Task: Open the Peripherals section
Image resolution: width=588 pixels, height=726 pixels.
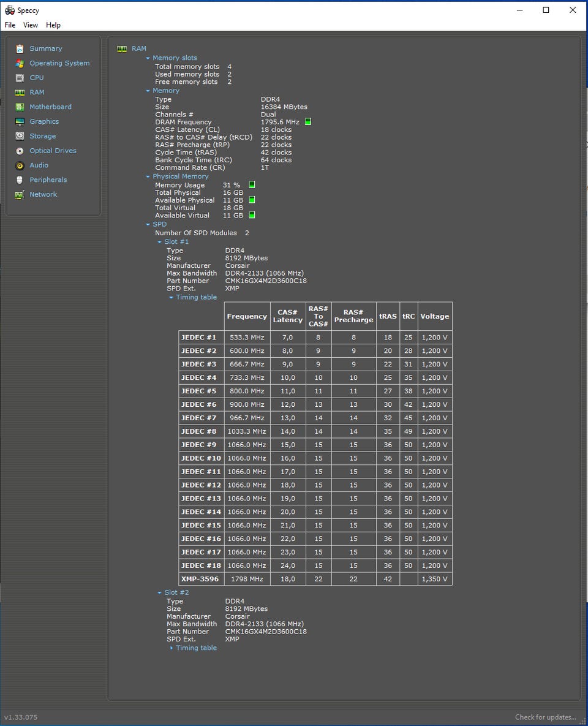Action: [48, 180]
